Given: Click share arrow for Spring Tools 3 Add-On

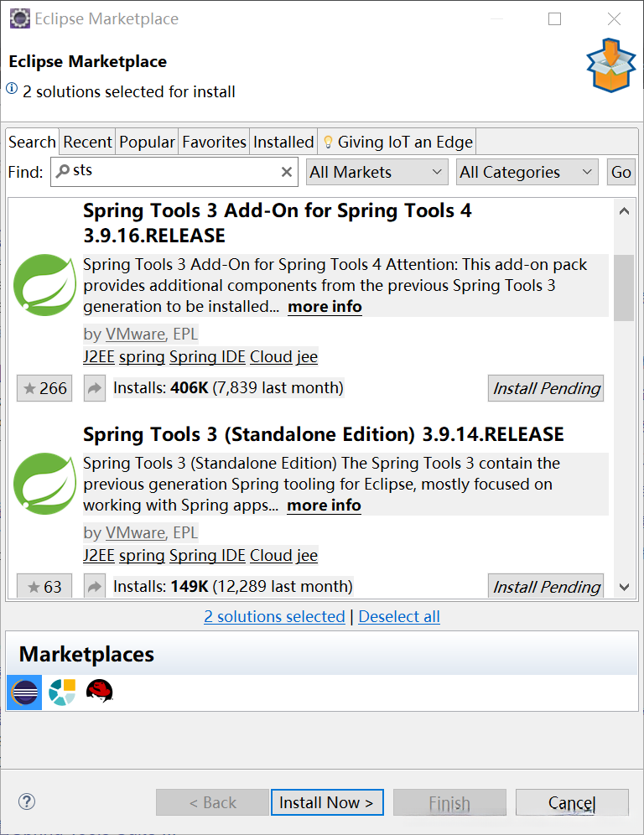Looking at the screenshot, I should coord(95,388).
